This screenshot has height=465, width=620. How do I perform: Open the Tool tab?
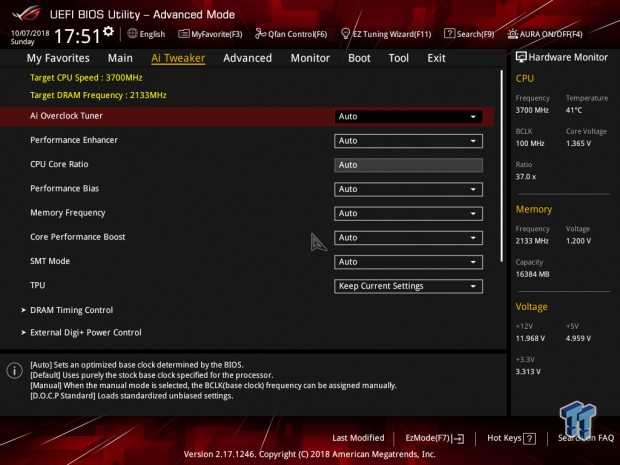399,58
